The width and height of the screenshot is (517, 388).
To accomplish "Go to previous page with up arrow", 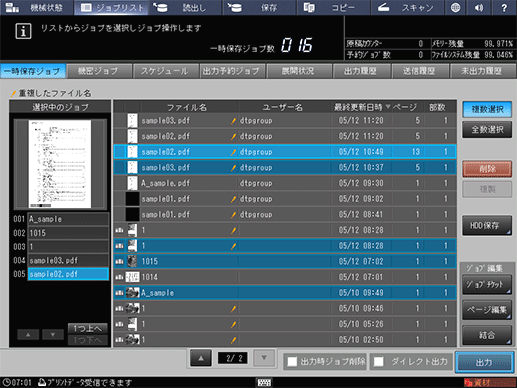I will coord(201,358).
